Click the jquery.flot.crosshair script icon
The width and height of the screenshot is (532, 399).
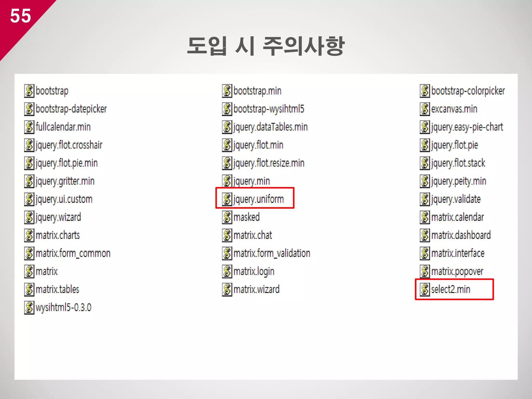29,145
